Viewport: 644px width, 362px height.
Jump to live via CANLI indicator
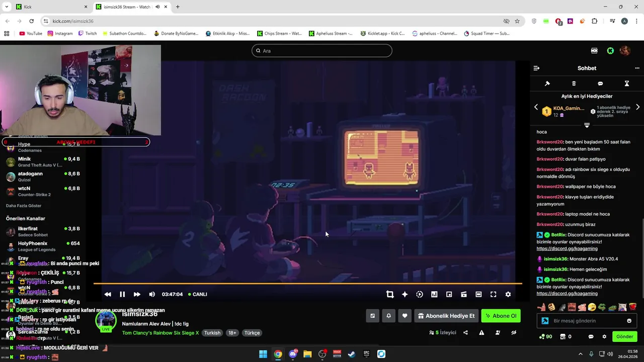(197, 294)
